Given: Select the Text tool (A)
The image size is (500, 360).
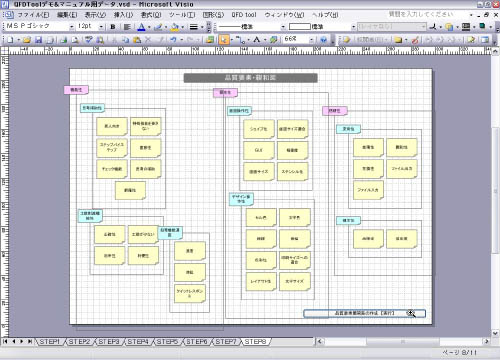Looking at the screenshot, I should 257,40.
